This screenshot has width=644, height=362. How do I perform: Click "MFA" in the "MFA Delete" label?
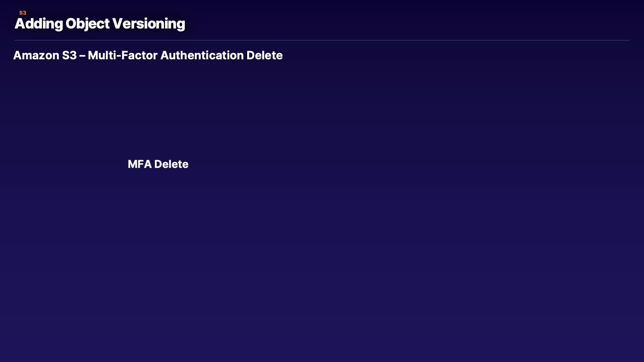coord(140,164)
